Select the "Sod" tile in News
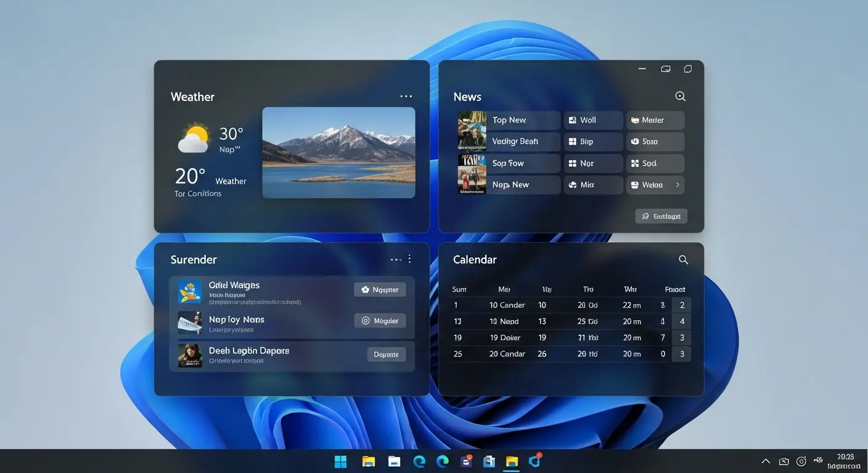868x473 pixels. click(x=655, y=163)
